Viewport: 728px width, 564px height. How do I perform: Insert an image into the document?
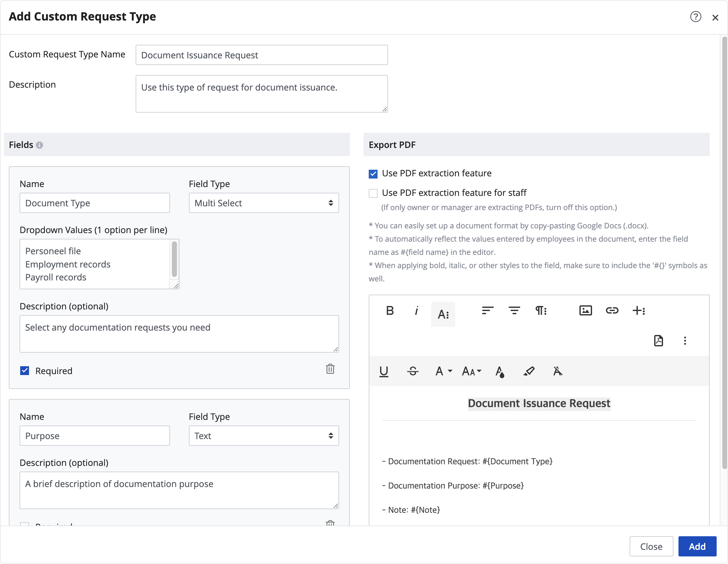[585, 311]
